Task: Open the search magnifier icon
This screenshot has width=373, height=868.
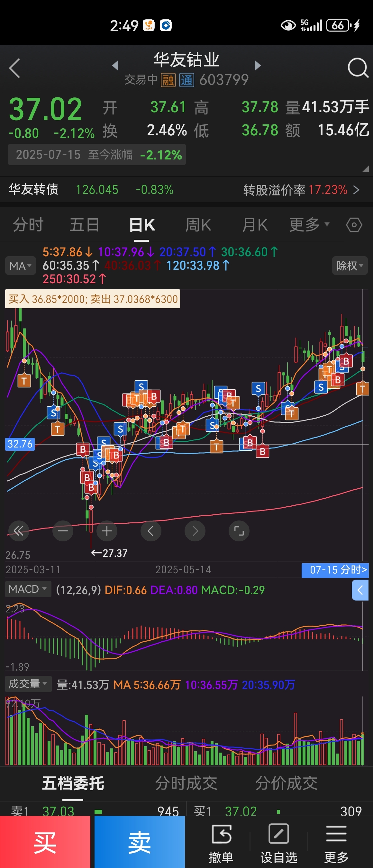Action: [x=358, y=68]
